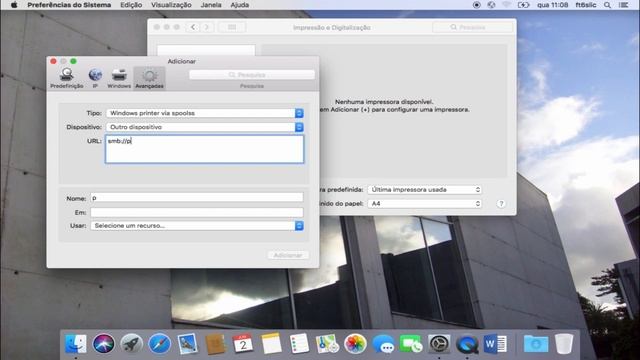This screenshot has width=640, height=360.
Task: Open Reminders from the Dock
Action: [x=299, y=344]
